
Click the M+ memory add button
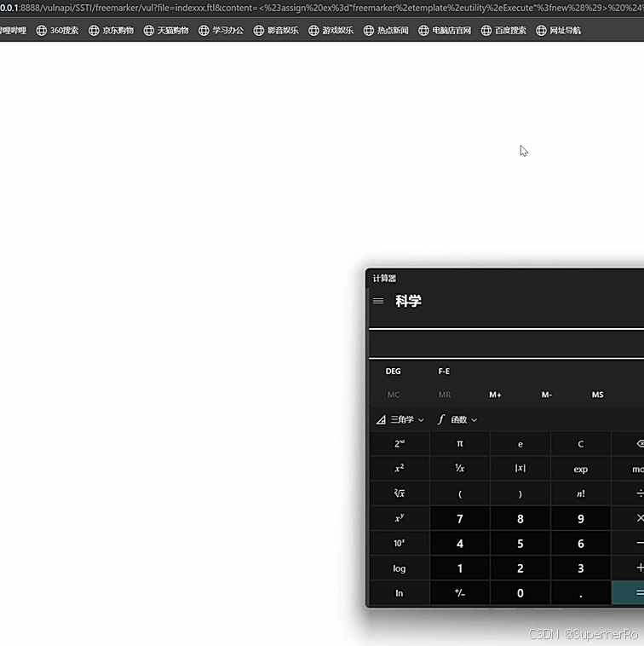click(x=496, y=395)
